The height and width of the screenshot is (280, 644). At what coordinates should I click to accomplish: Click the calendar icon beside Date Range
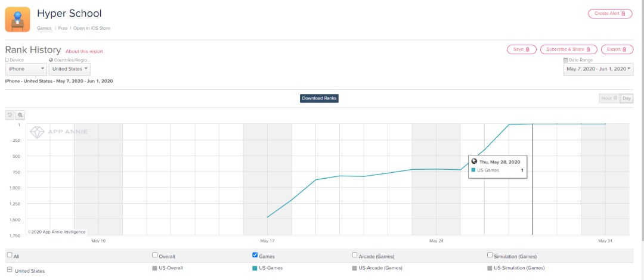(565, 60)
